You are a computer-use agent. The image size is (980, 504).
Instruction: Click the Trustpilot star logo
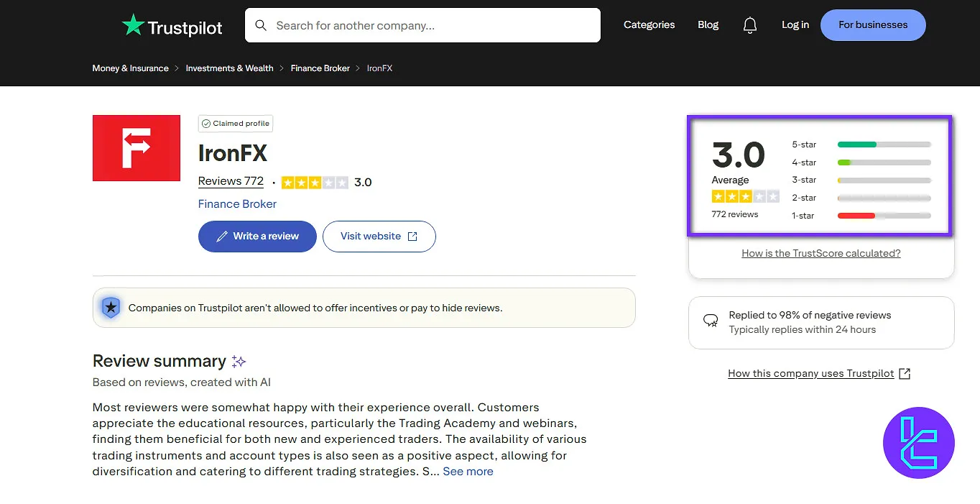134,24
